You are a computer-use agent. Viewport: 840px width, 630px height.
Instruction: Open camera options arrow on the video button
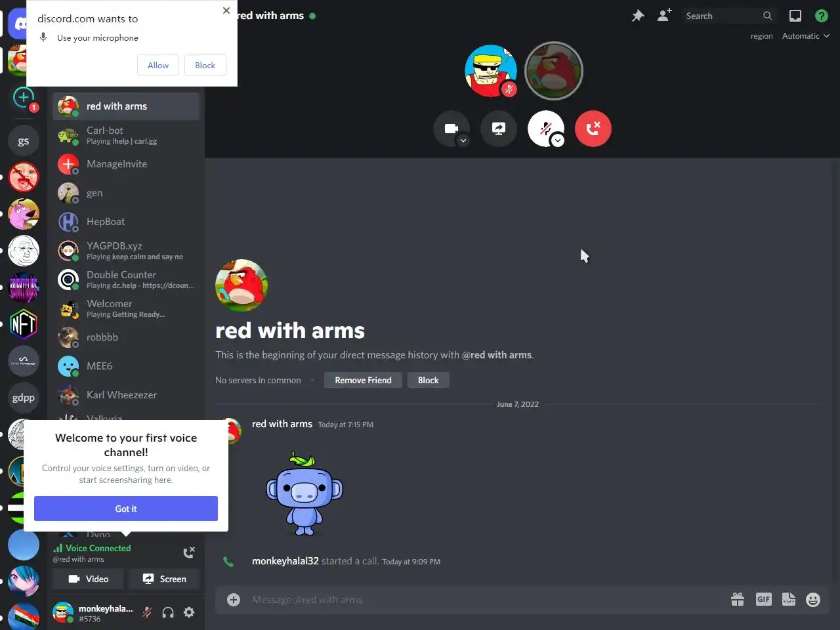pyautogui.click(x=463, y=140)
